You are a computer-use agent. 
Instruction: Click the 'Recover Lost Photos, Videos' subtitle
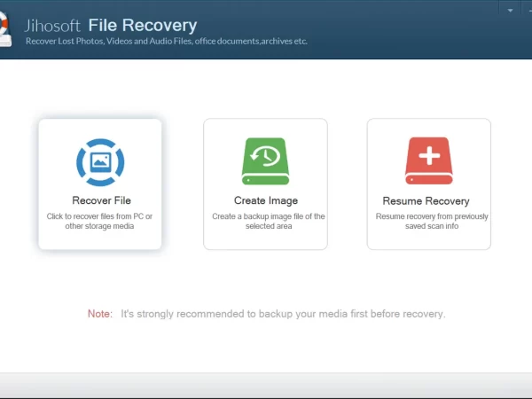tap(167, 41)
